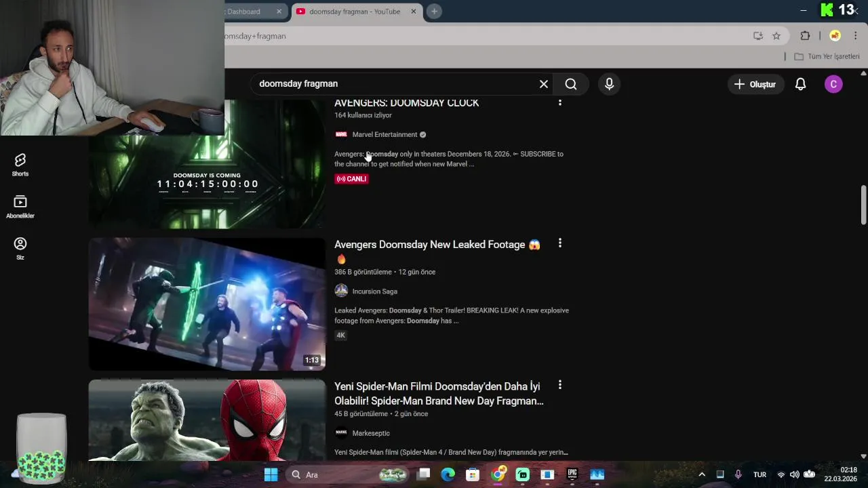
Task: Play the Hulk and Spider-Man thumbnail
Action: point(207,420)
